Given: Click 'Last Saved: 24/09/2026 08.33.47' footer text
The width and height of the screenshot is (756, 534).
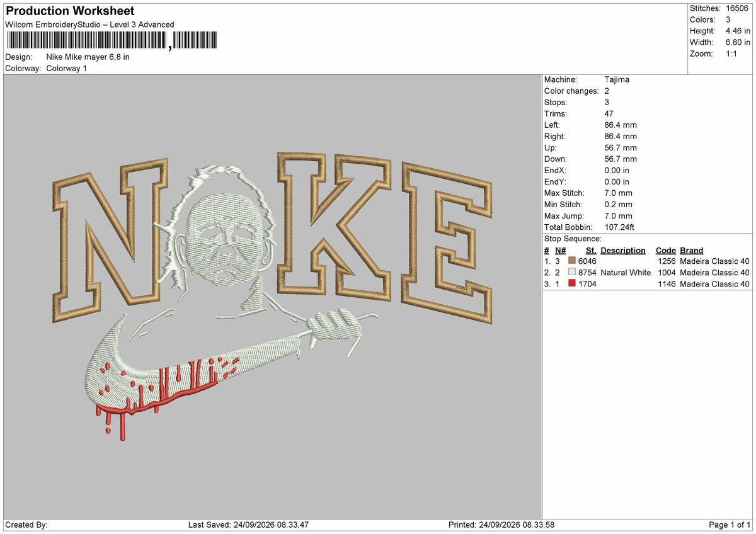Looking at the screenshot, I should (x=248, y=525).
